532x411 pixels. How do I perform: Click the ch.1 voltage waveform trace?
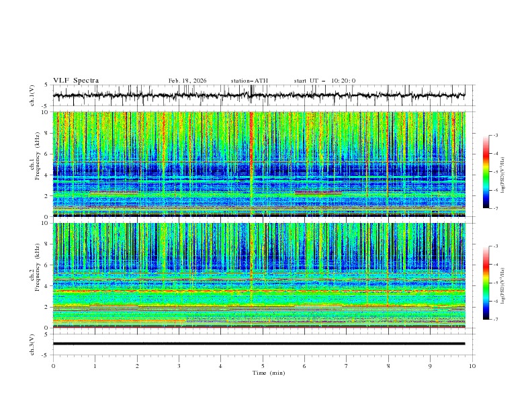[x=259, y=95]
